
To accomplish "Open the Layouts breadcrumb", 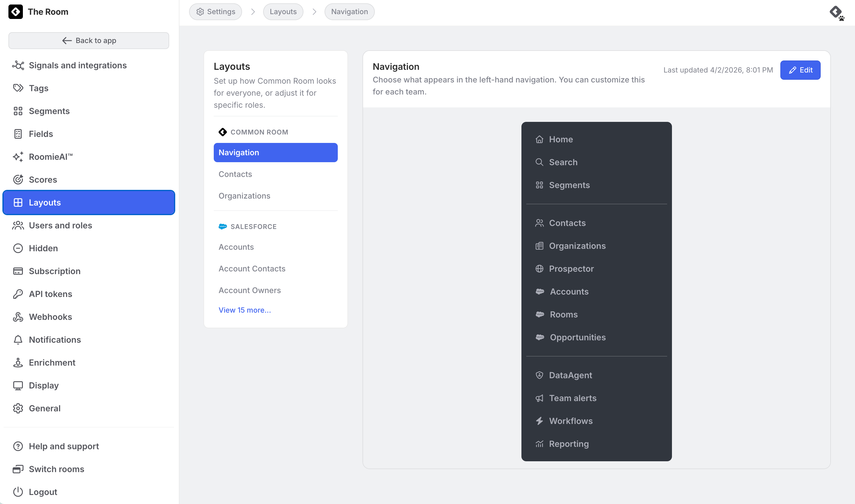I will pyautogui.click(x=283, y=12).
